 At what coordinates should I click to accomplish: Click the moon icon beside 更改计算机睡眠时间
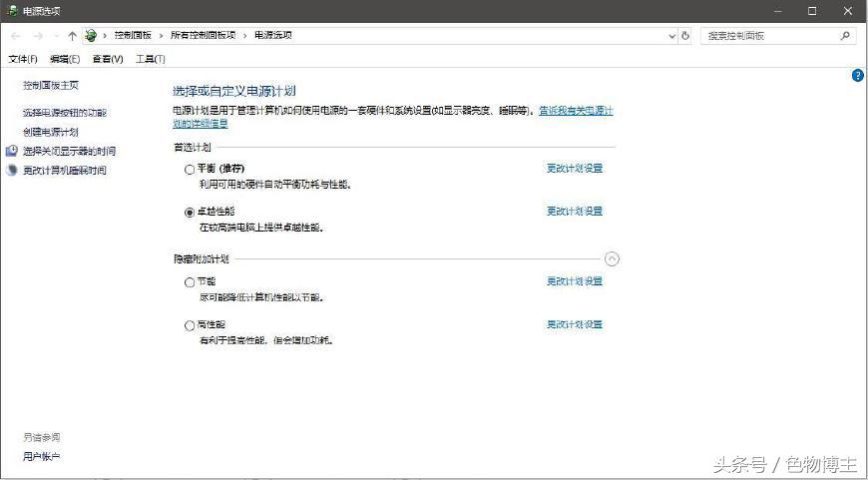pyautogui.click(x=12, y=170)
